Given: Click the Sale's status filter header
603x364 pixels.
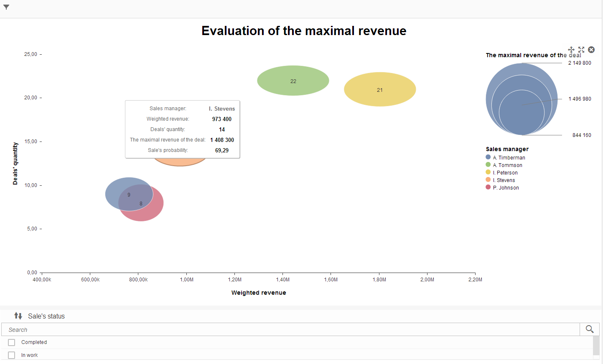Looking at the screenshot, I should pyautogui.click(x=46, y=316).
